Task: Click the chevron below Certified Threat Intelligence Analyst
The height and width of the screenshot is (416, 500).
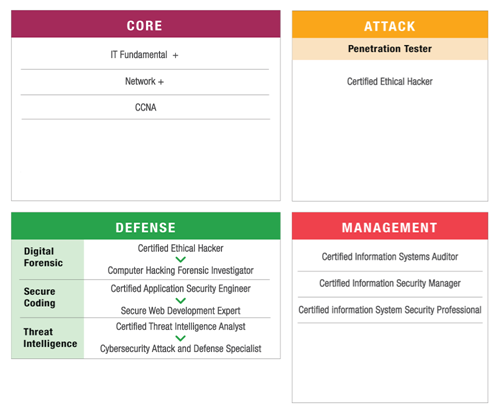Action: click(x=180, y=338)
